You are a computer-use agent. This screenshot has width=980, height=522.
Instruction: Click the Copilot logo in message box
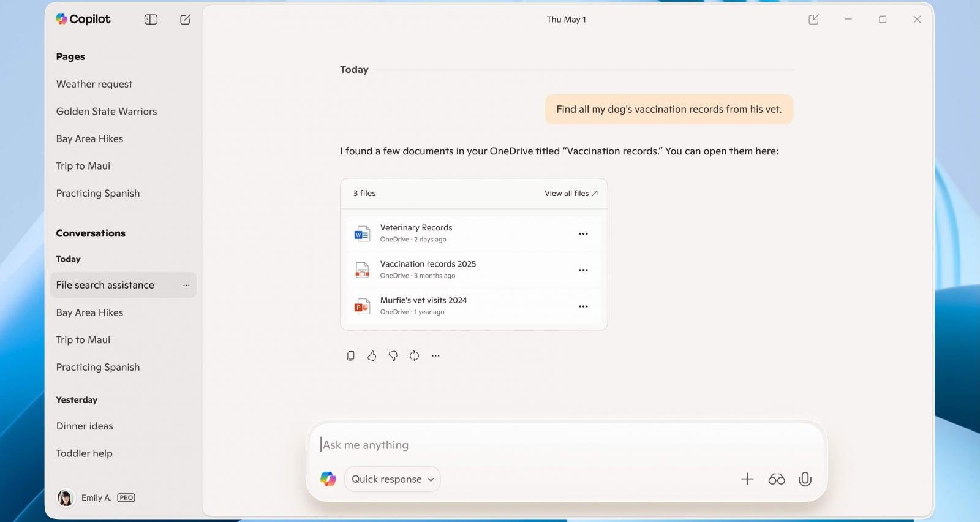pyautogui.click(x=328, y=479)
